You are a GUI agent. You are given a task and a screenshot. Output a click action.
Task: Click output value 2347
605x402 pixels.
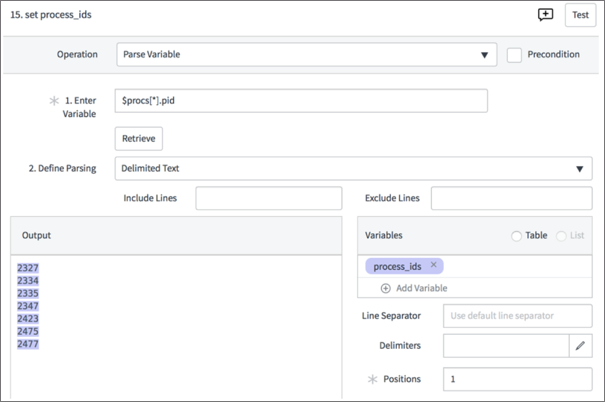click(28, 306)
